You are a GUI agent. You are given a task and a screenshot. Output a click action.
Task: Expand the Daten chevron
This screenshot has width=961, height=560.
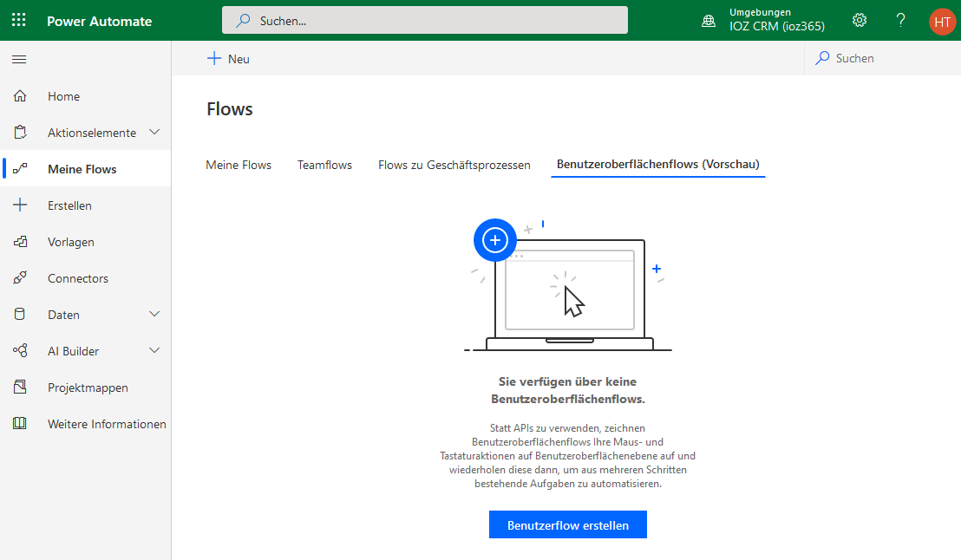click(x=154, y=315)
